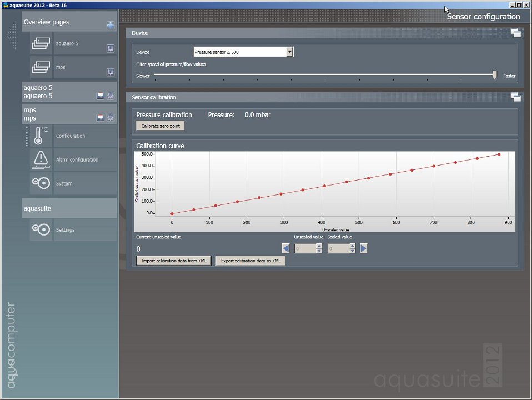Screen dimensions: 532x400
Task: Increase the Unscaled value spinner
Action: point(319,246)
